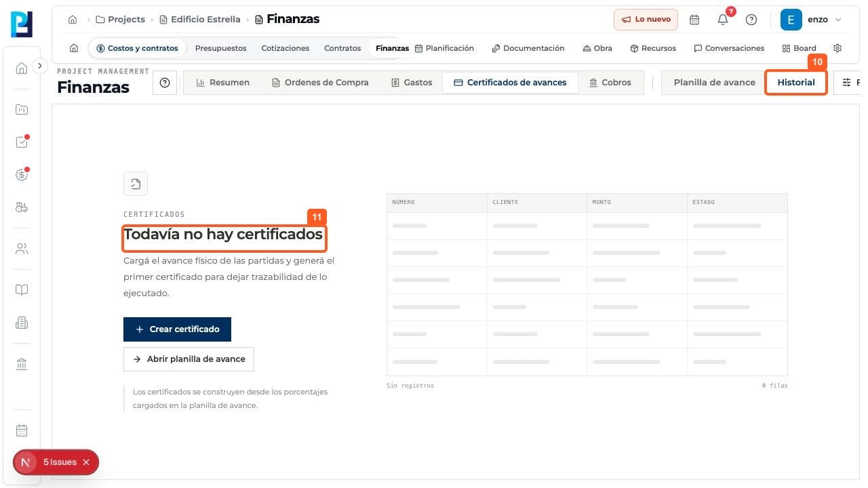
Task: Open the sidebar tasks checkbox icon
Action: (x=22, y=142)
